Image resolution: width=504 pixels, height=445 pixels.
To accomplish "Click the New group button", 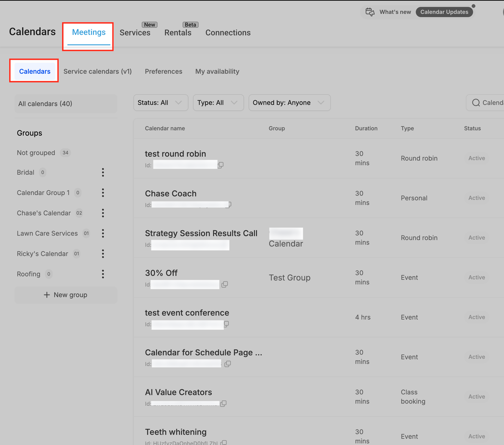I will (x=66, y=295).
